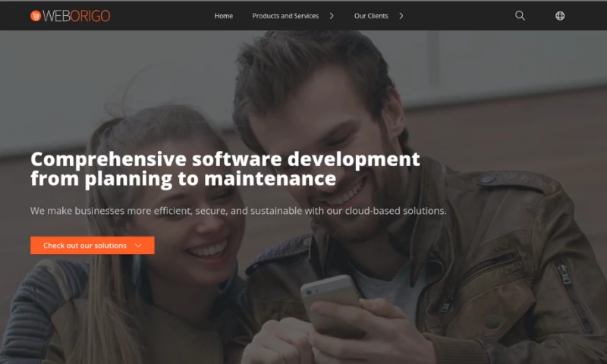607x364 pixels.
Task: Click the down chevron in the orange button
Action: click(x=138, y=246)
